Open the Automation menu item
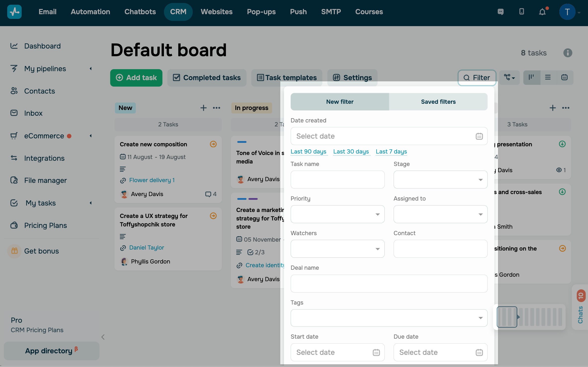This screenshot has width=588, height=367. tap(90, 12)
